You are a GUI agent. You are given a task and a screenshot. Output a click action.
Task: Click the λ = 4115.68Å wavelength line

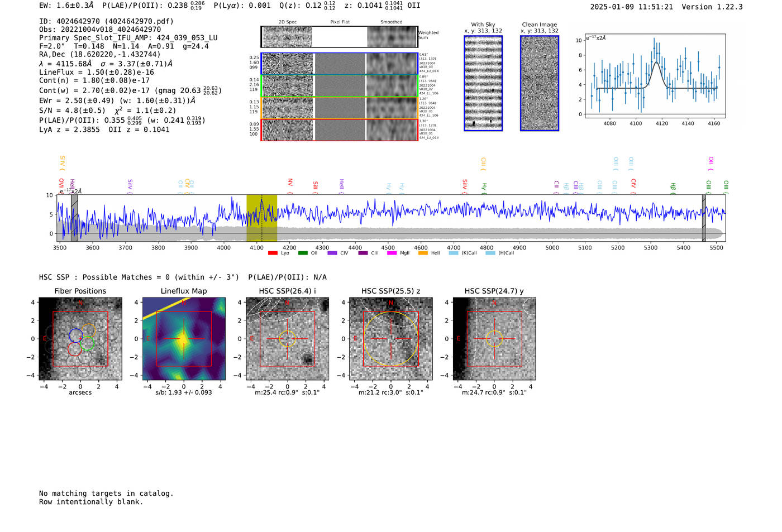[106, 64]
